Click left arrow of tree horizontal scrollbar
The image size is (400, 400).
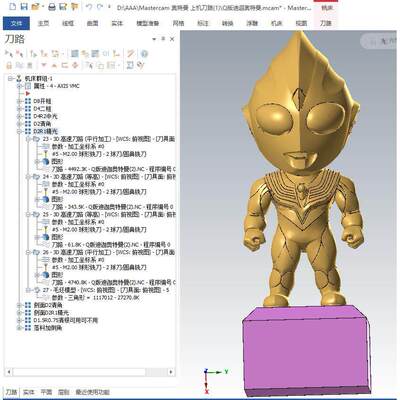9,372
